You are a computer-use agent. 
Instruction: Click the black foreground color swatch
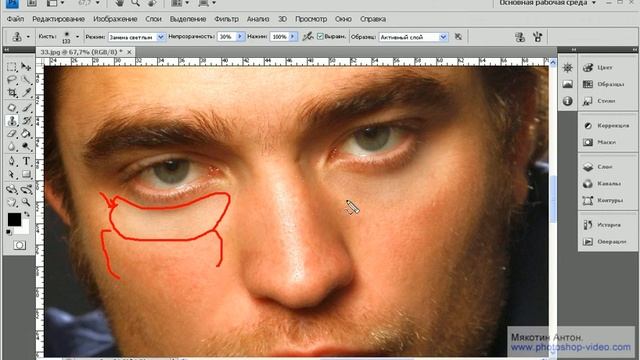[14, 220]
